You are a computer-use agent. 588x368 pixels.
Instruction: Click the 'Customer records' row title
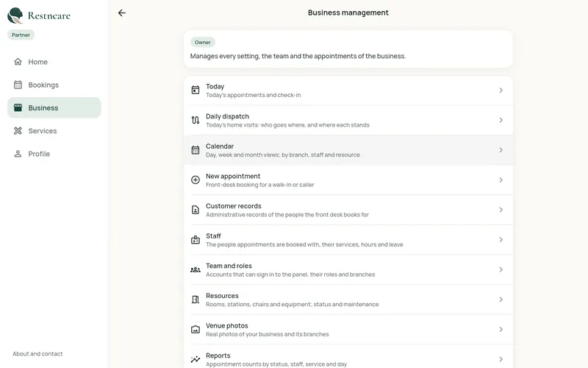coord(233,206)
